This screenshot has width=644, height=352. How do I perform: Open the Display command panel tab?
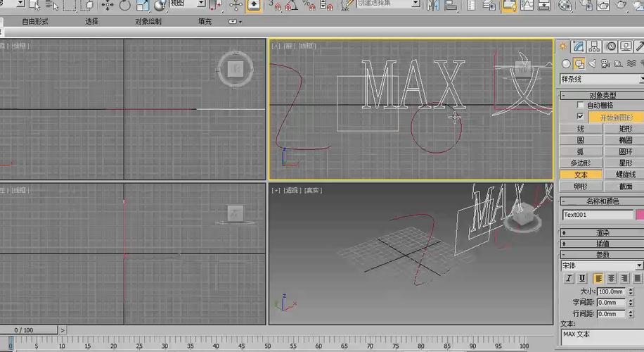pos(626,46)
